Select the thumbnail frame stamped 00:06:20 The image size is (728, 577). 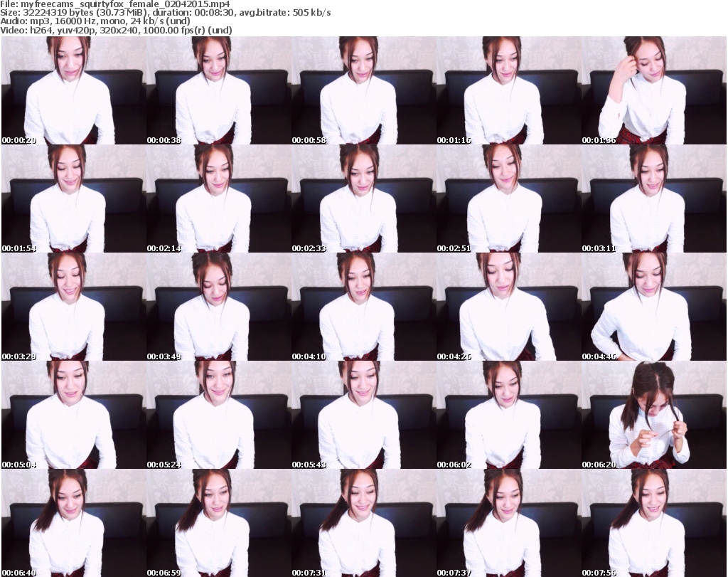pos(654,415)
